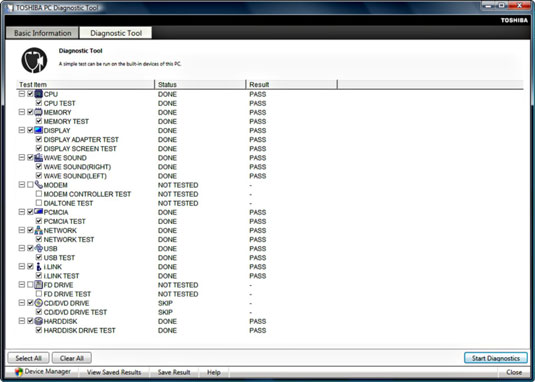Click the MEMORY module icon
Screen dimensions: 535x382
[39, 112]
